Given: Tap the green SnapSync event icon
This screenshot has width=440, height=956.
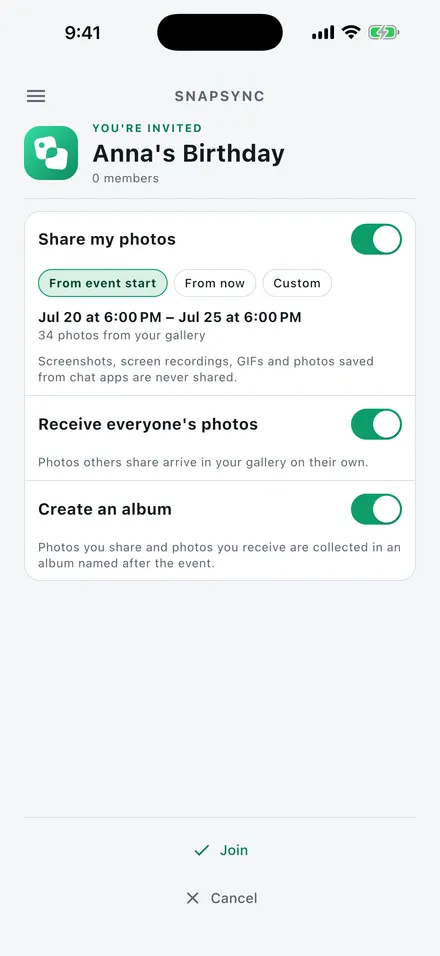Looking at the screenshot, I should (51, 153).
